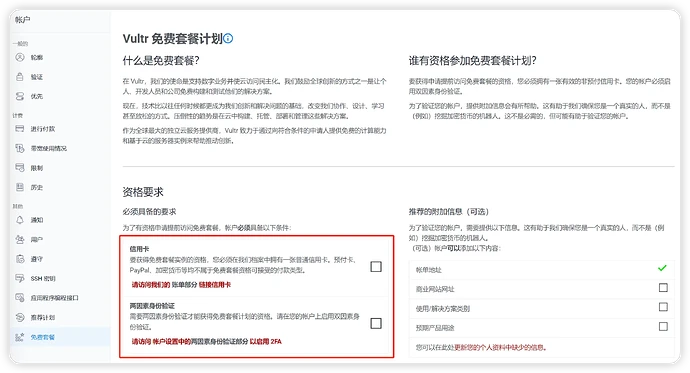690x373 pixels.
Task: Open the 进行付款 credit card icon
Action: 20,128
